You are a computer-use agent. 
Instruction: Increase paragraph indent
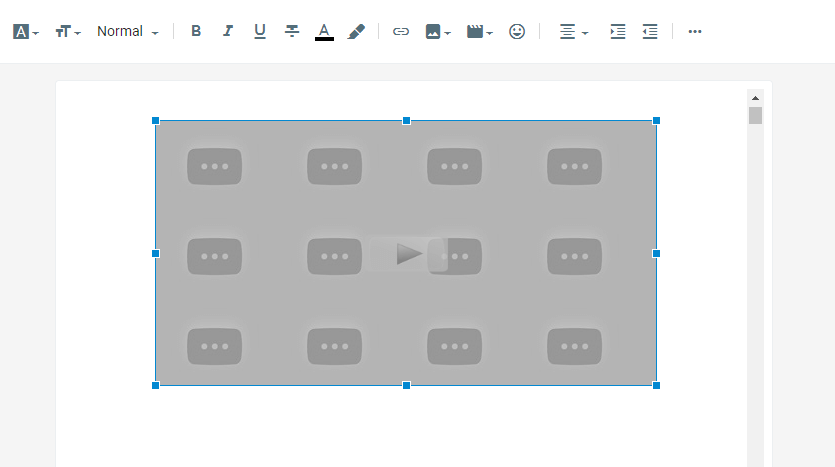(618, 31)
